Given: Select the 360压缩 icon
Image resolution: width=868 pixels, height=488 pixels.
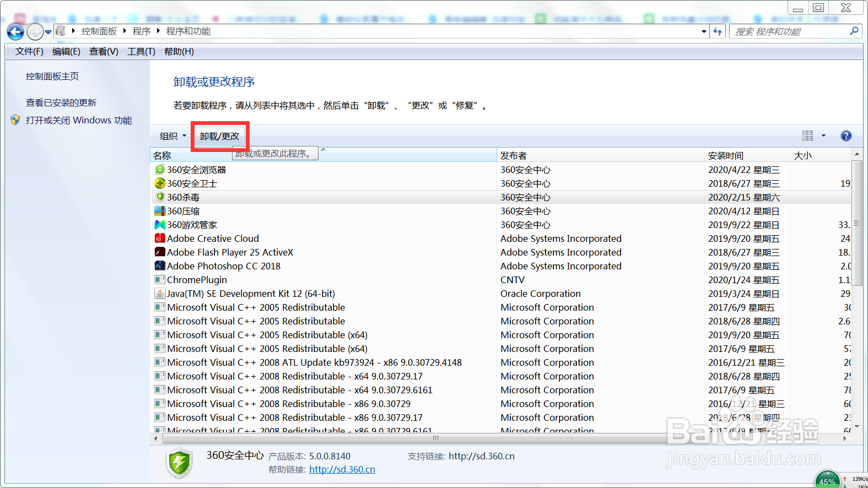Looking at the screenshot, I should (160, 210).
